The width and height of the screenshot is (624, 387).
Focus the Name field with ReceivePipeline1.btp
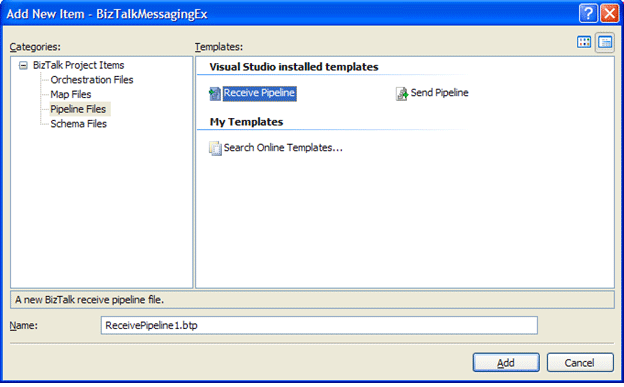click(319, 325)
